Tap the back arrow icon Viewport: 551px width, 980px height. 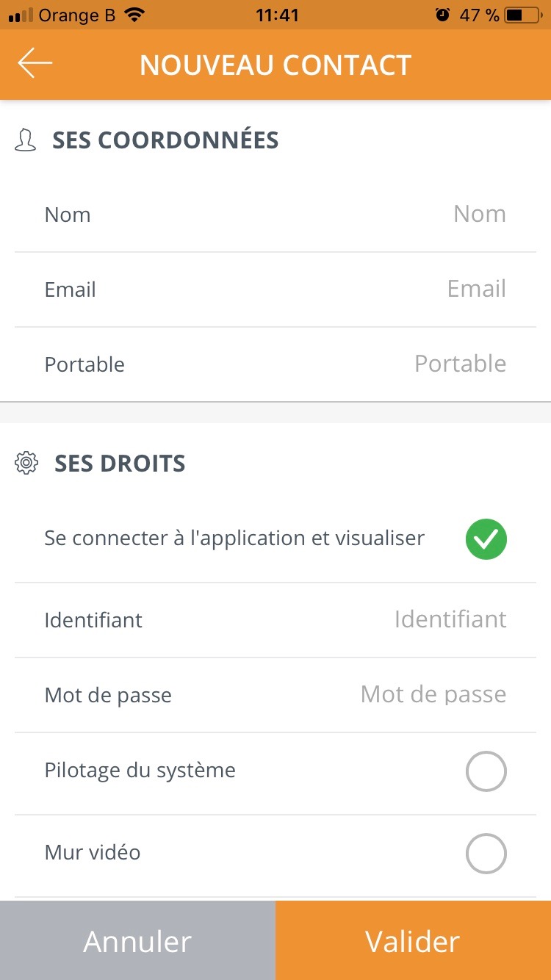click(x=35, y=64)
